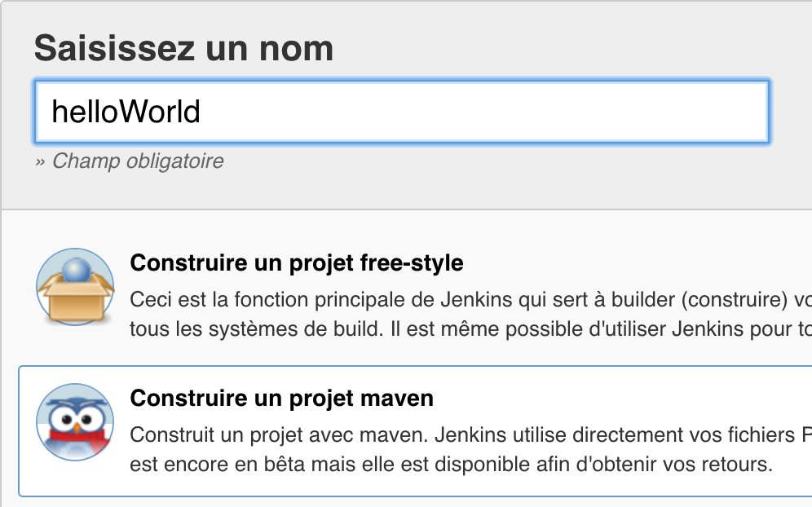Select "Construire un projet maven" title
This screenshot has height=507, width=812.
pos(281,398)
